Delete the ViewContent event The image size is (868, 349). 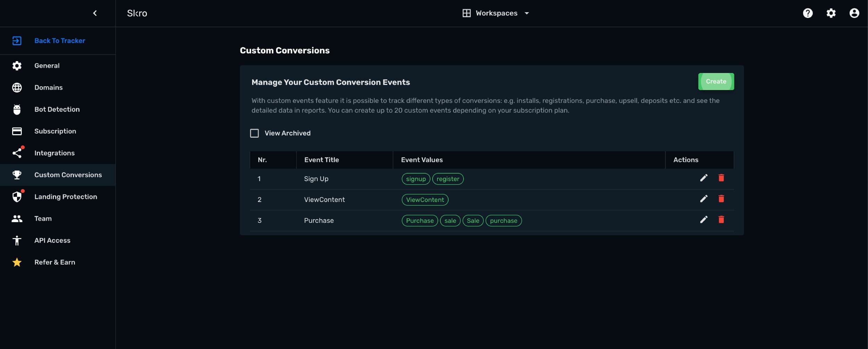[x=721, y=199]
